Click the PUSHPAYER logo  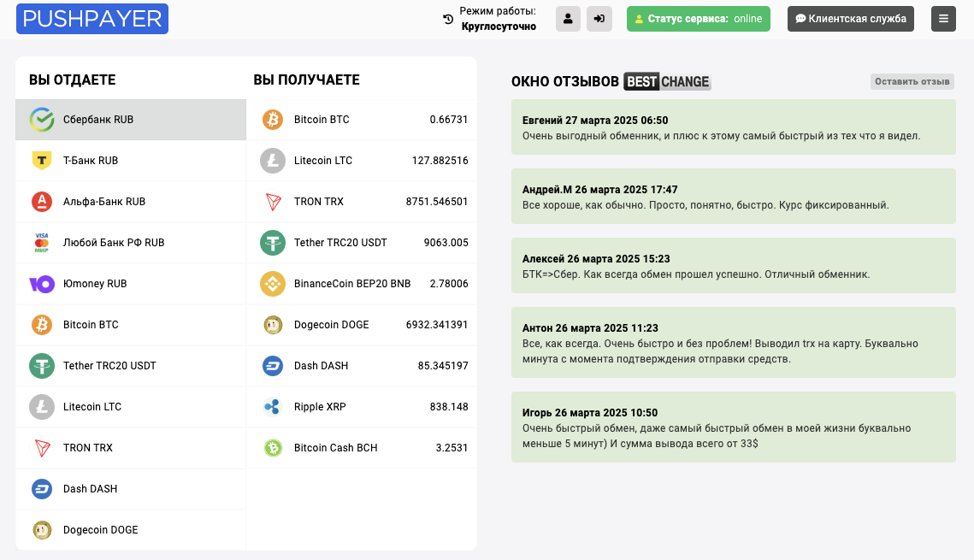pyautogui.click(x=92, y=19)
